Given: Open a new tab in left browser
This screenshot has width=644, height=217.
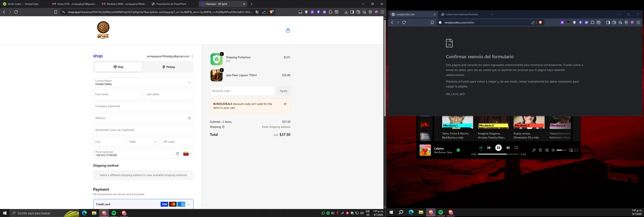Looking at the screenshot, I should (x=252, y=4).
